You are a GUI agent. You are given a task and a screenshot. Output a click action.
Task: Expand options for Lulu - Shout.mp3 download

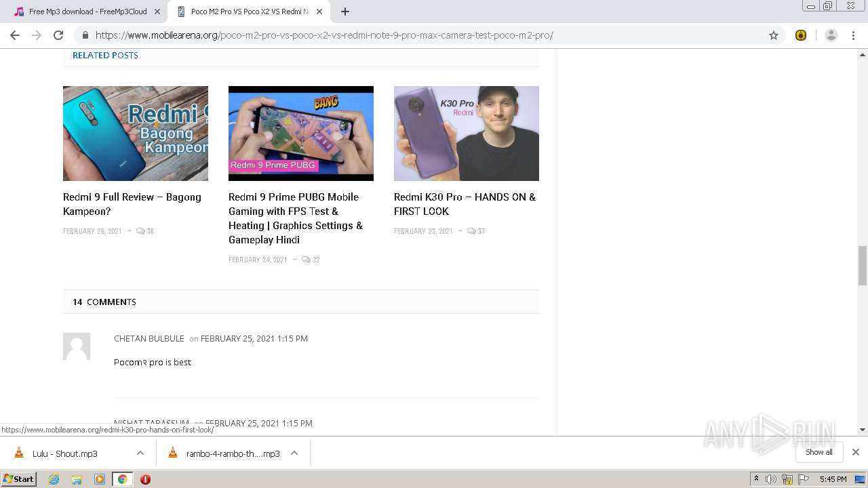(x=140, y=453)
